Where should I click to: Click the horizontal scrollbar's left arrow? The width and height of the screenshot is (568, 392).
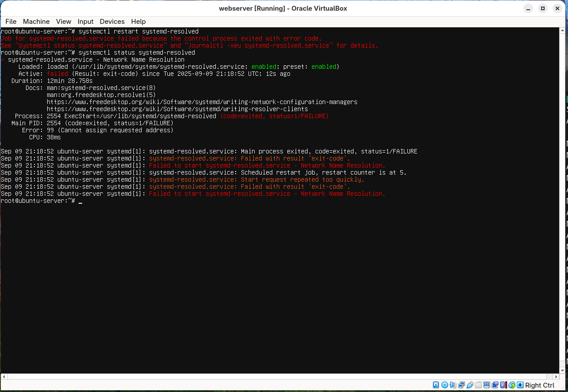pos(4,377)
